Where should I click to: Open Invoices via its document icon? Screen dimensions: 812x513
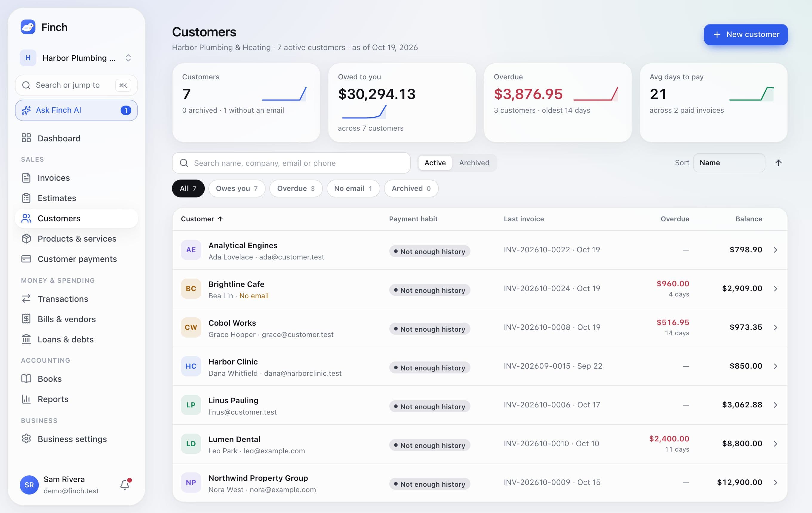26,177
